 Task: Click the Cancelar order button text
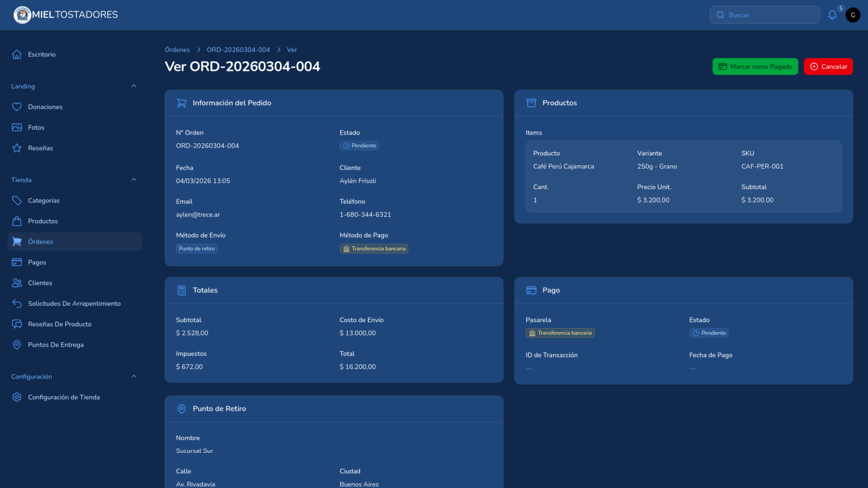(834, 66)
